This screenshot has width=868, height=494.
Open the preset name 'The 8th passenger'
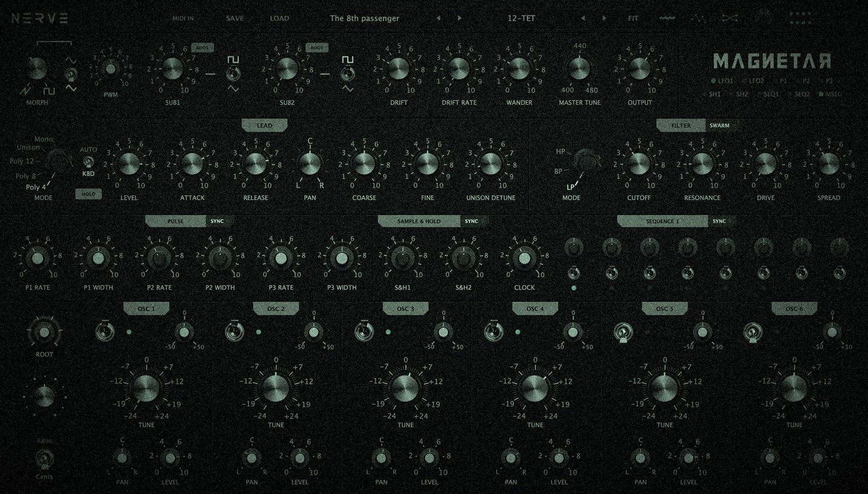[364, 18]
